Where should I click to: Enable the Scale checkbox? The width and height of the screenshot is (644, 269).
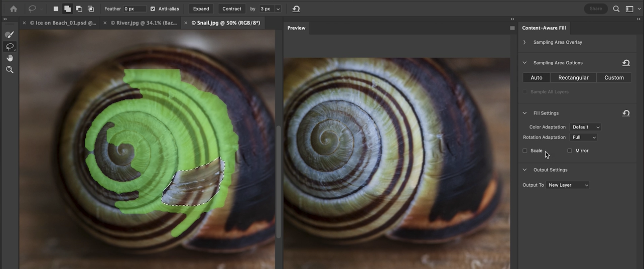[525, 151]
